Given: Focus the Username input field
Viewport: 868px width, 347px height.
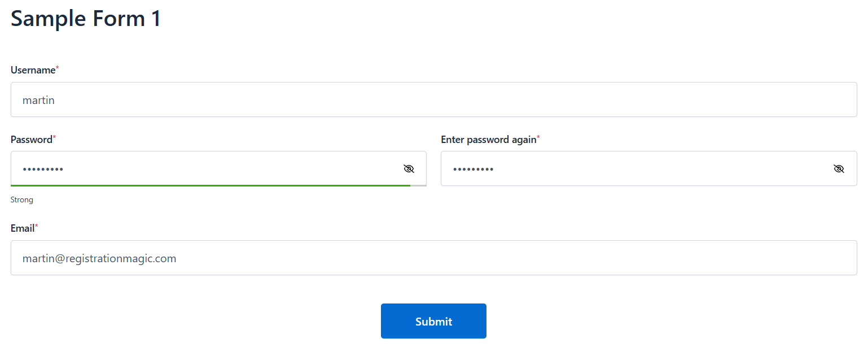Looking at the screenshot, I should coord(433,100).
